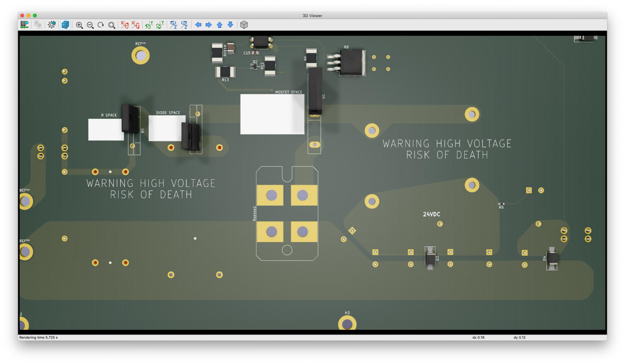Click the 'R13' resistor label
The image size is (625, 364).
(x=225, y=80)
